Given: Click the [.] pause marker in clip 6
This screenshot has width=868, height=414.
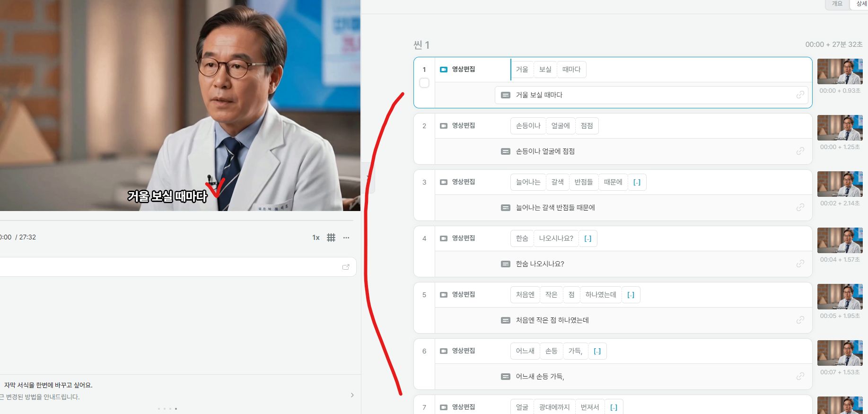Looking at the screenshot, I should (597, 351).
